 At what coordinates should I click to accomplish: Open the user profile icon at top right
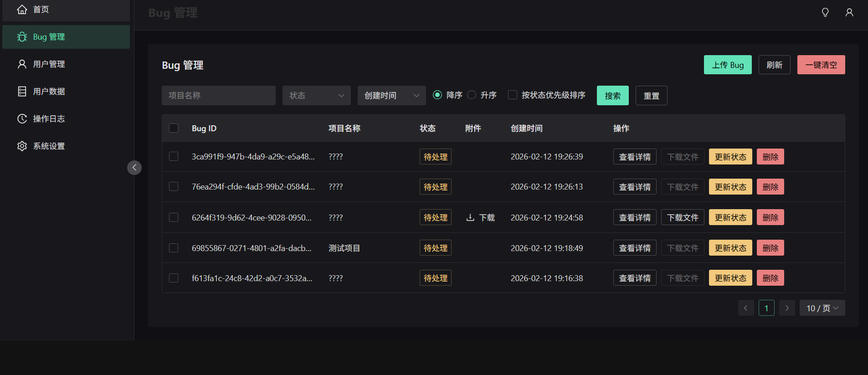[x=849, y=13]
